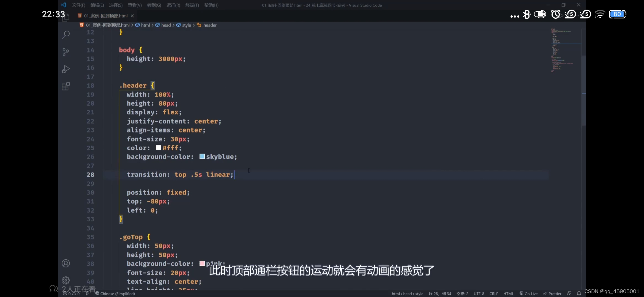This screenshot has height=297, width=644.
Task: Click the white #fff color swatch
Action: click(x=158, y=148)
